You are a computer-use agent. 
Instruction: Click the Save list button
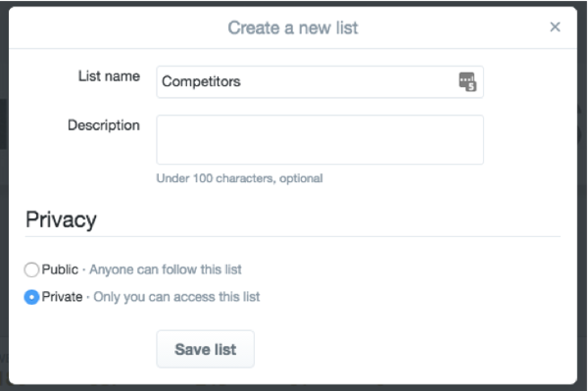pyautogui.click(x=206, y=349)
